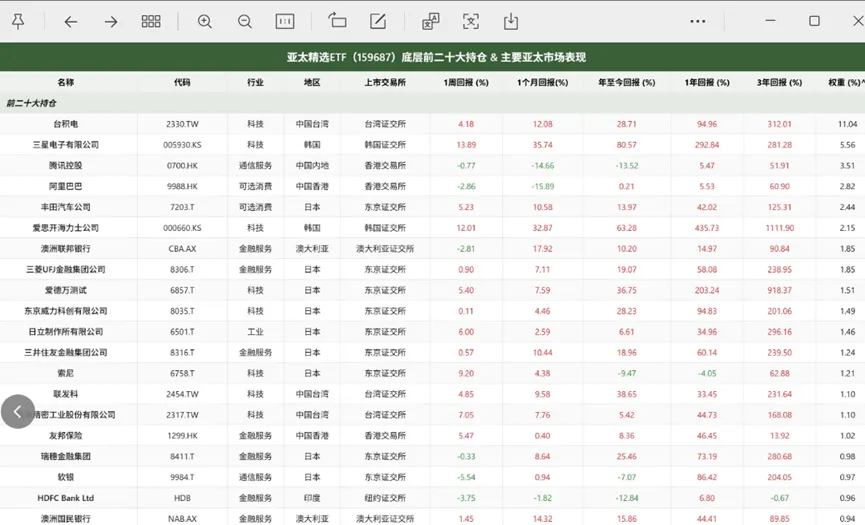Click the HDFC Bank Ltd row name
The height and width of the screenshot is (525, 865).
point(66,498)
